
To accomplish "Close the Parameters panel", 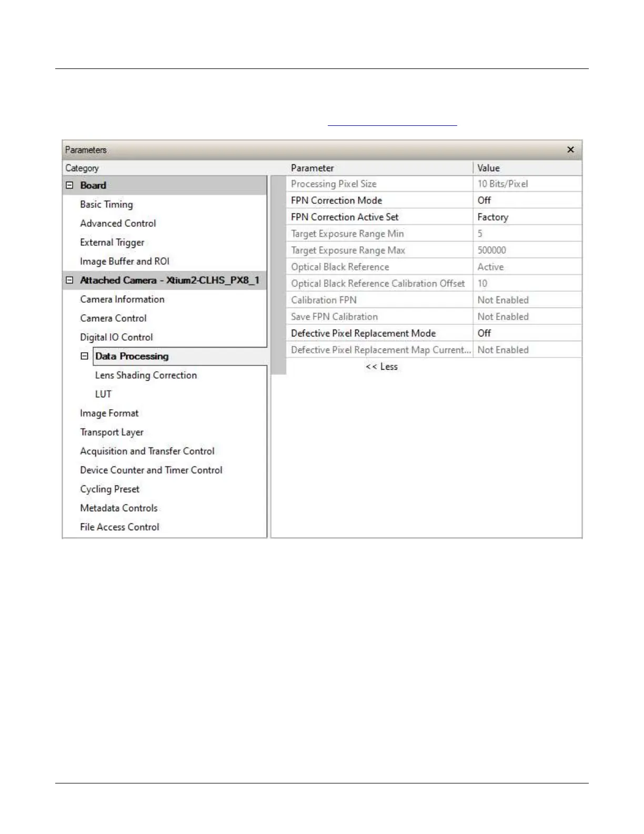I will [570, 150].
